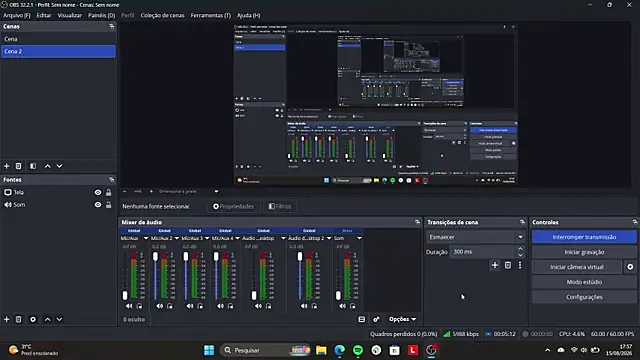Zoom in preview with plus icon
This screenshot has width=640, height=360.
click(151, 191)
